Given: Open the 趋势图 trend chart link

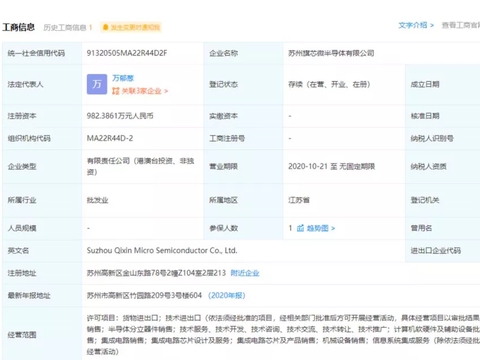Looking at the screenshot, I should point(321,228).
